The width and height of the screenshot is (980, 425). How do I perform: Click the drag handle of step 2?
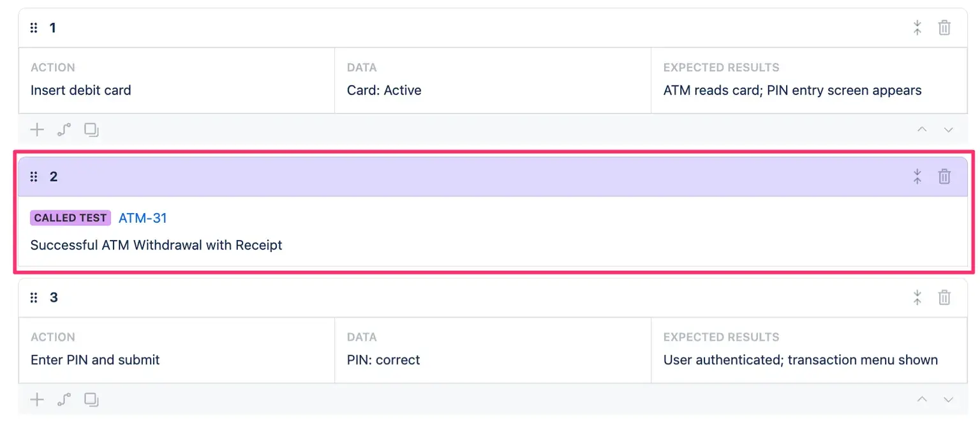pos(33,176)
